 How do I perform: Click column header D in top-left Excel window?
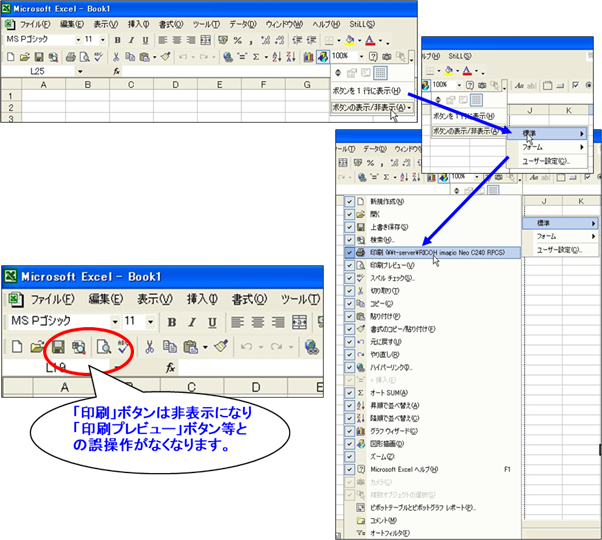pos(175,84)
